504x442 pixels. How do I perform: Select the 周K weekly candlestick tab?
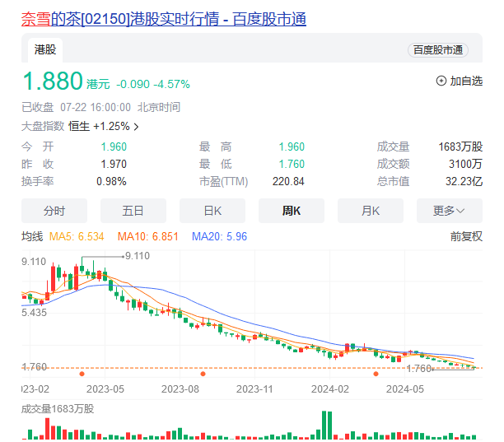(291, 210)
